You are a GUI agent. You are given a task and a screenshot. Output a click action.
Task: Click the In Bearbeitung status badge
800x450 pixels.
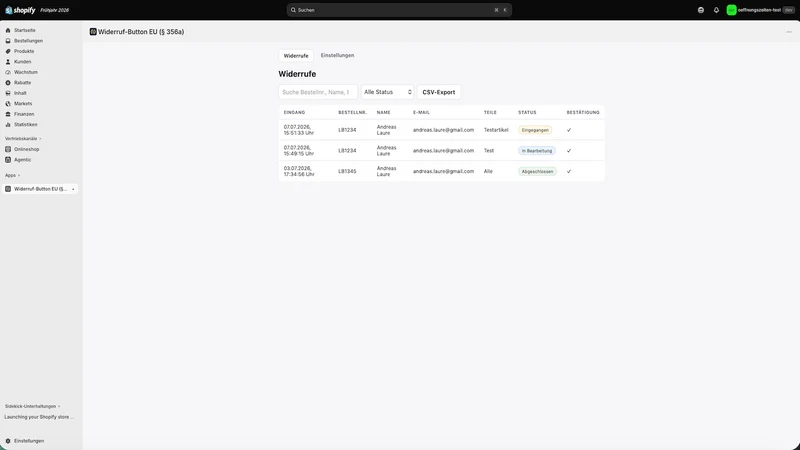[x=537, y=151]
